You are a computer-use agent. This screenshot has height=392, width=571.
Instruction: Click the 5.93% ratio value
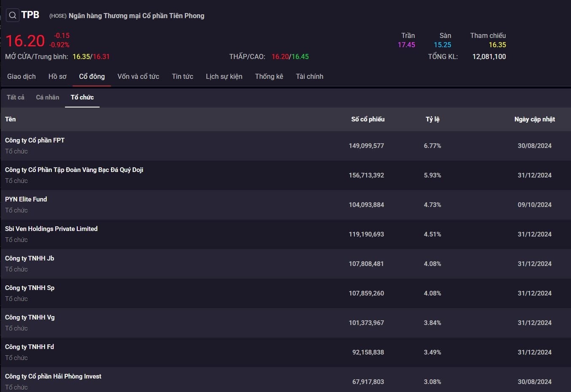[433, 175]
